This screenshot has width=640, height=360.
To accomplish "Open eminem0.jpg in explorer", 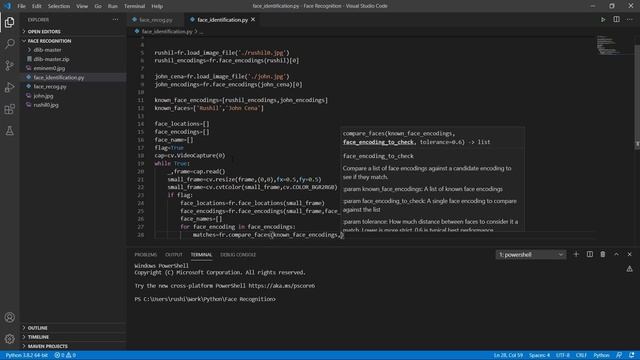I will (x=49, y=68).
